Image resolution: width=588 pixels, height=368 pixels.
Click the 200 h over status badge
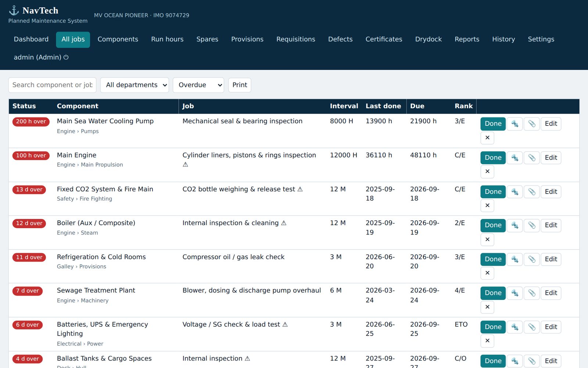(x=31, y=121)
